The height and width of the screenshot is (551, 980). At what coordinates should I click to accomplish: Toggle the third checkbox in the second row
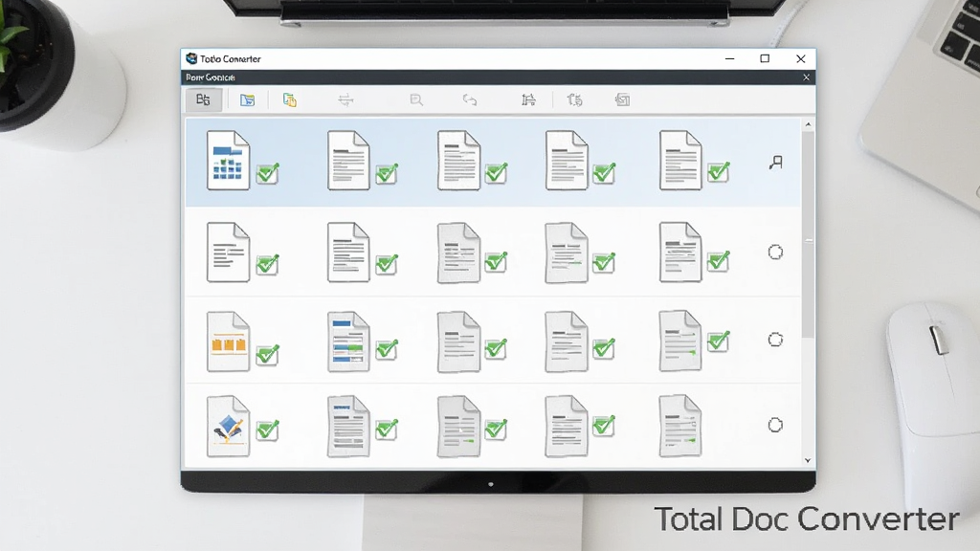[x=496, y=262]
